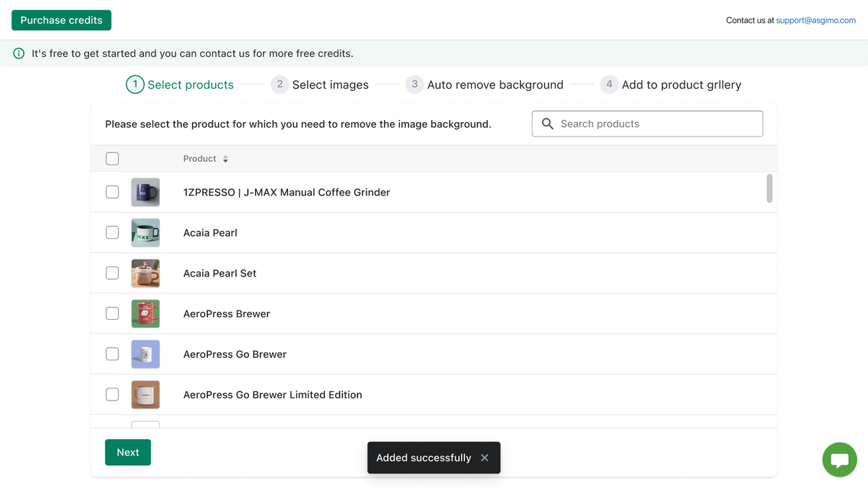Open the green chat support bubble
Image resolution: width=868 pixels, height=488 pixels.
[x=840, y=460]
